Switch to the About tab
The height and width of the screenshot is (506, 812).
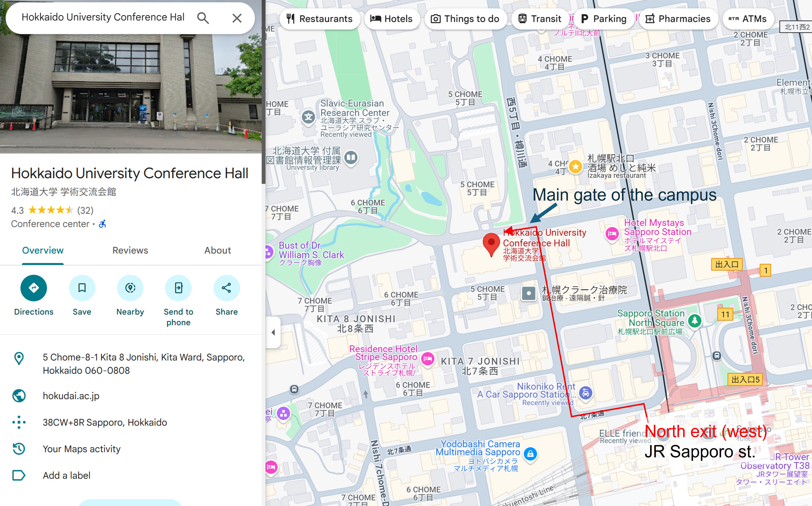(218, 250)
